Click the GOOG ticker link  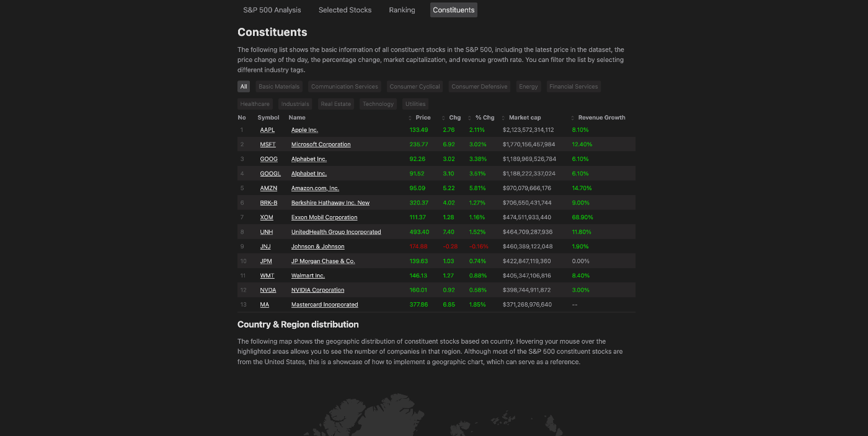pyautogui.click(x=269, y=159)
